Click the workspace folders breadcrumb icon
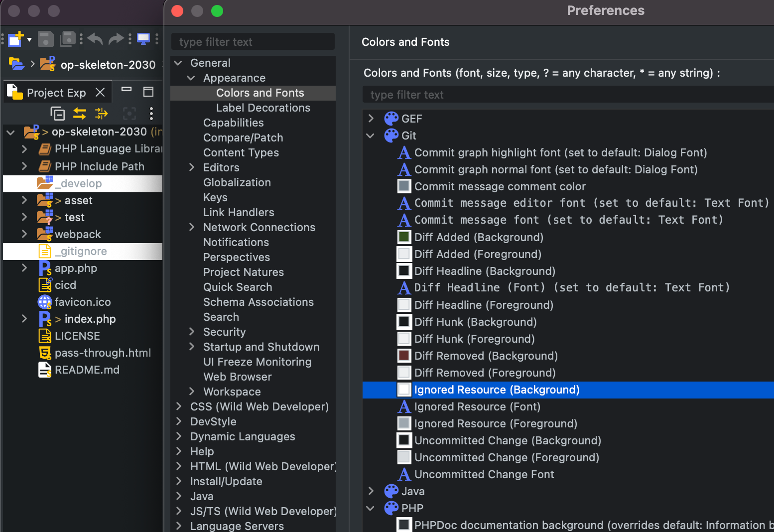The width and height of the screenshot is (774, 532). click(x=16, y=64)
